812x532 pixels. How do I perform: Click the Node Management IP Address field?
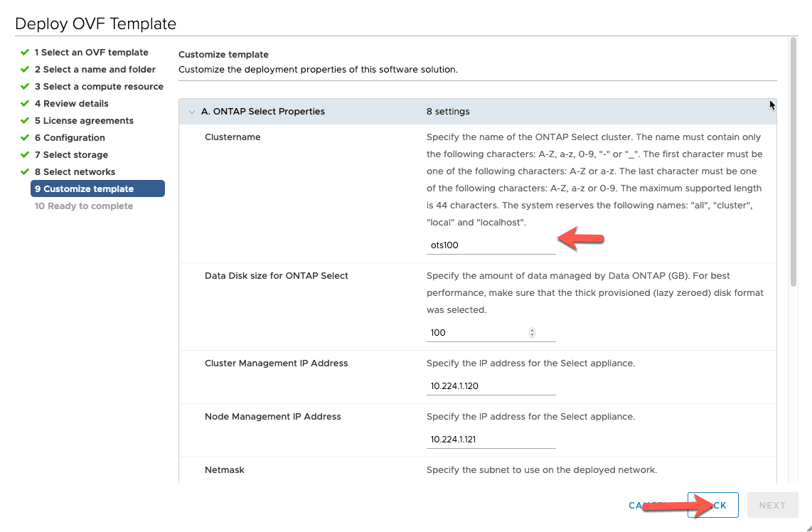[491, 439]
